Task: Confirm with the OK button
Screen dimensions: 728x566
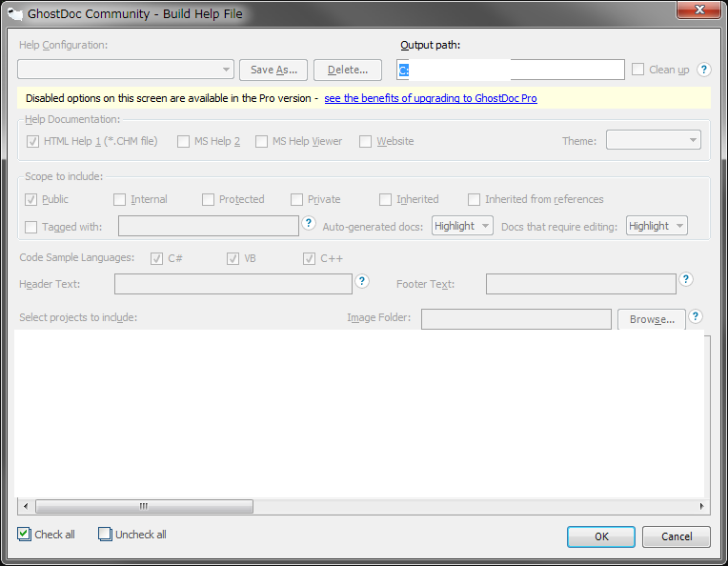Action: pos(601,536)
